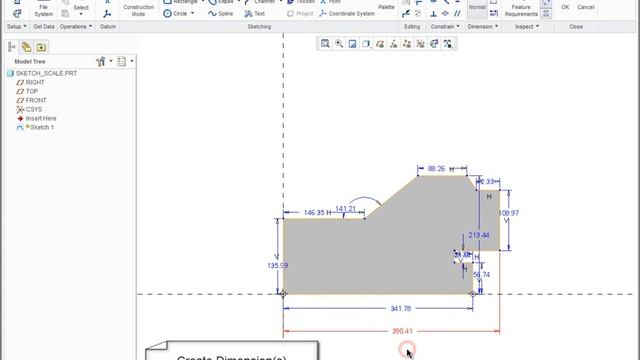This screenshot has width=640, height=360.
Task: Click OK to accept the sketch
Action: coord(565,7)
